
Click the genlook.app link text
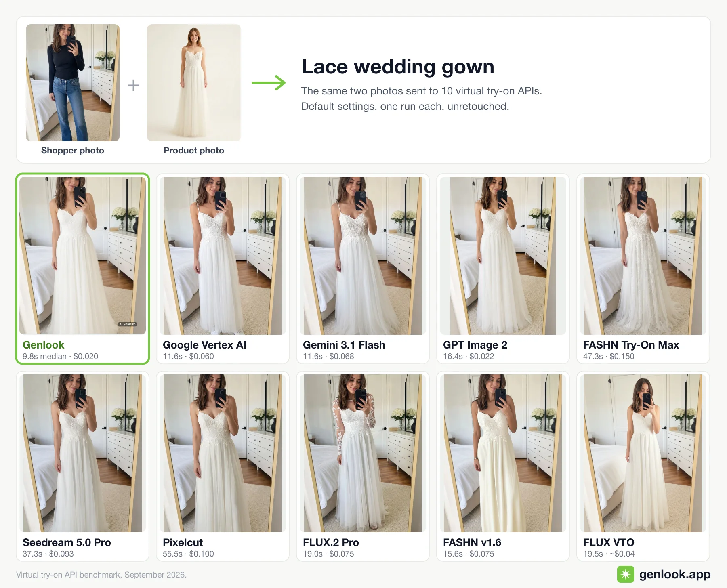[675, 574]
